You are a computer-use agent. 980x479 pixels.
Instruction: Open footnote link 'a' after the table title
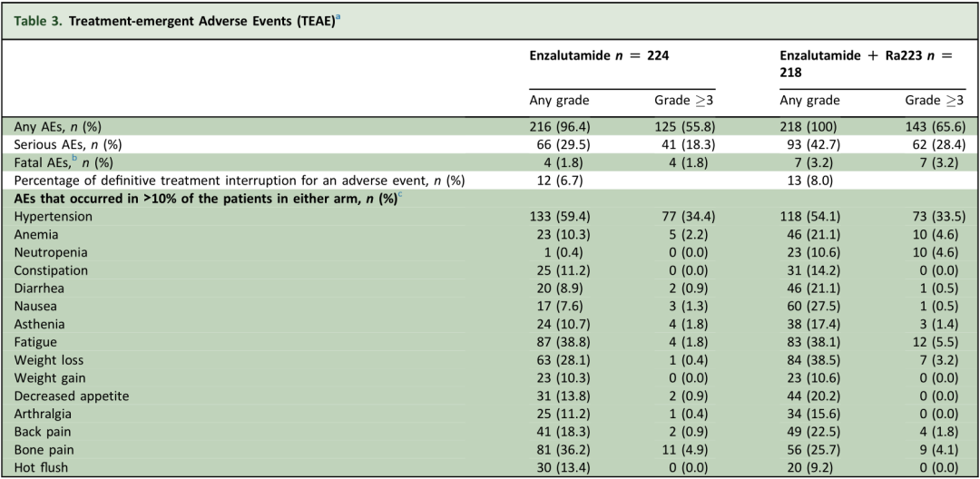(x=340, y=17)
